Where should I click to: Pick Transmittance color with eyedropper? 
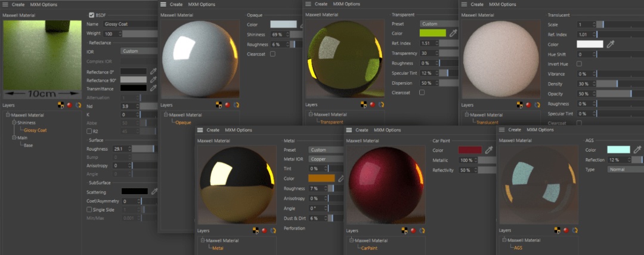(153, 88)
